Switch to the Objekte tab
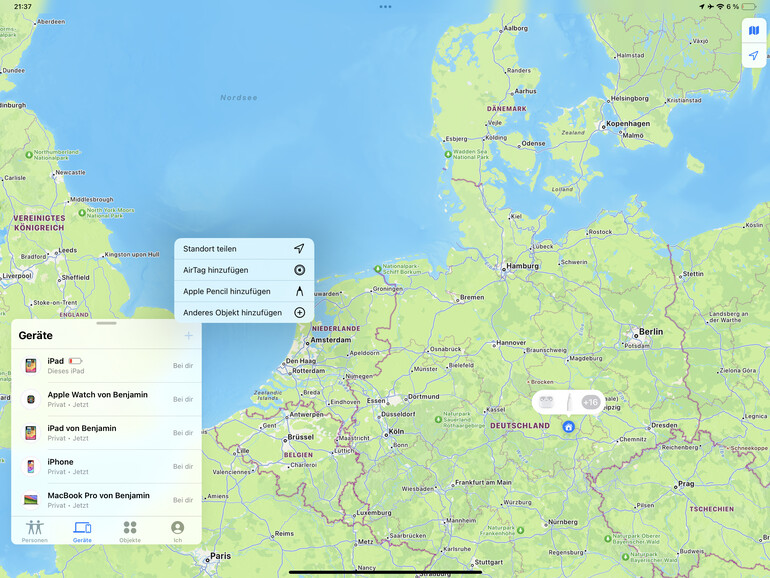 pos(130,531)
